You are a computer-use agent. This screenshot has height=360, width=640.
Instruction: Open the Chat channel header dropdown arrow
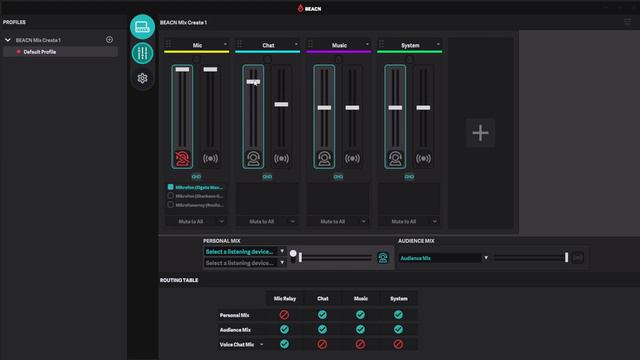pyautogui.click(x=296, y=44)
